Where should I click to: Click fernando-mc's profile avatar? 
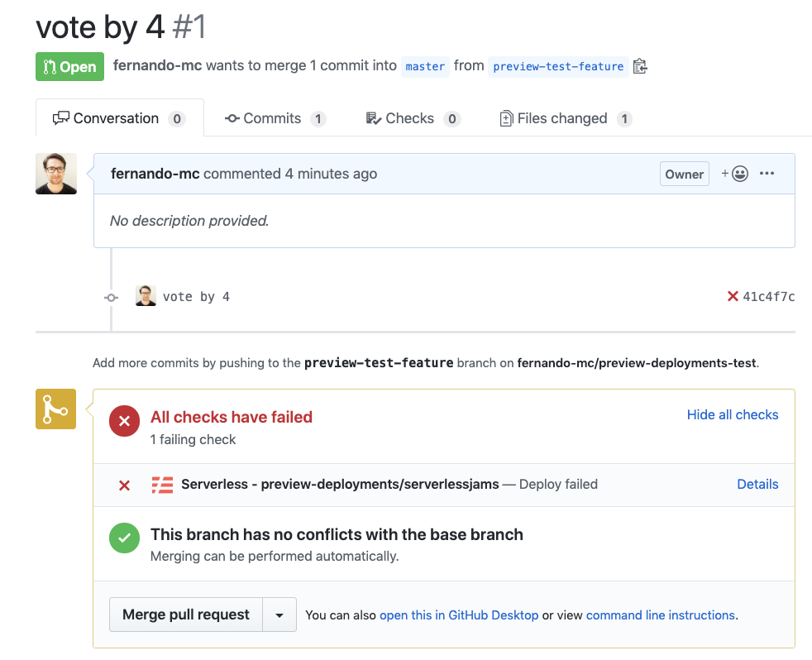55,173
